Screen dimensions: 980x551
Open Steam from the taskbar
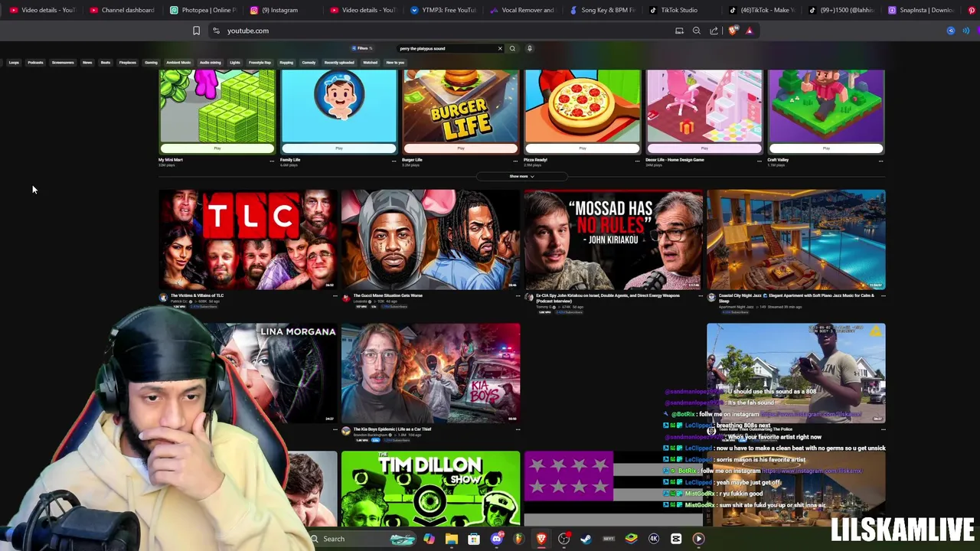[x=586, y=539]
